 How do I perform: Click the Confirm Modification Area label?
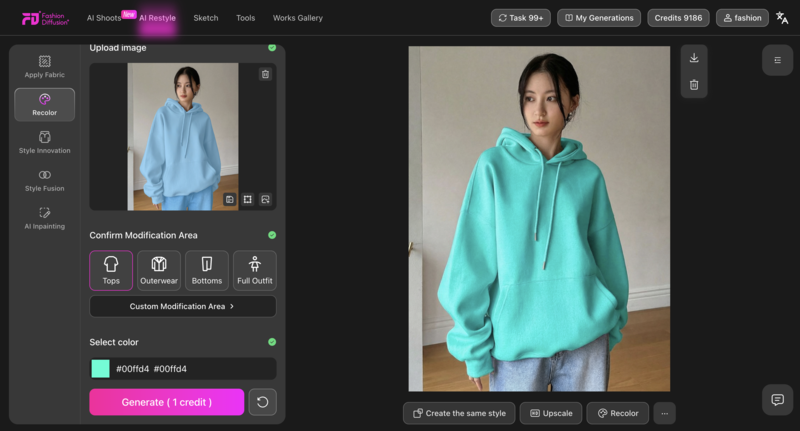tap(143, 235)
